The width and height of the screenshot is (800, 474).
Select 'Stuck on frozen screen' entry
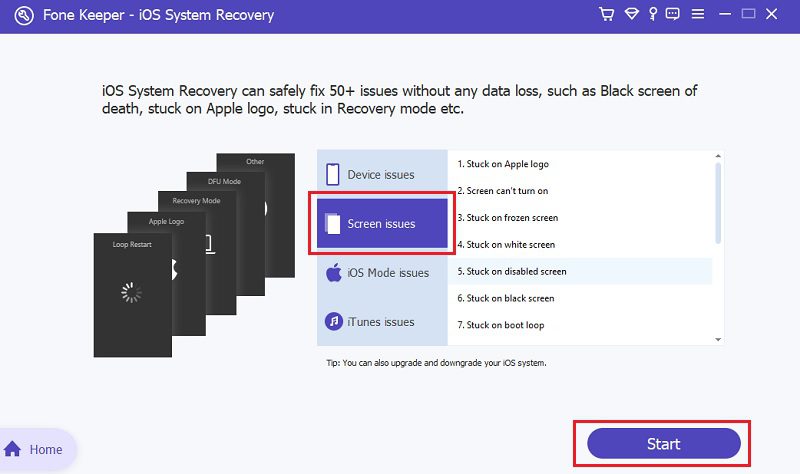(x=508, y=218)
